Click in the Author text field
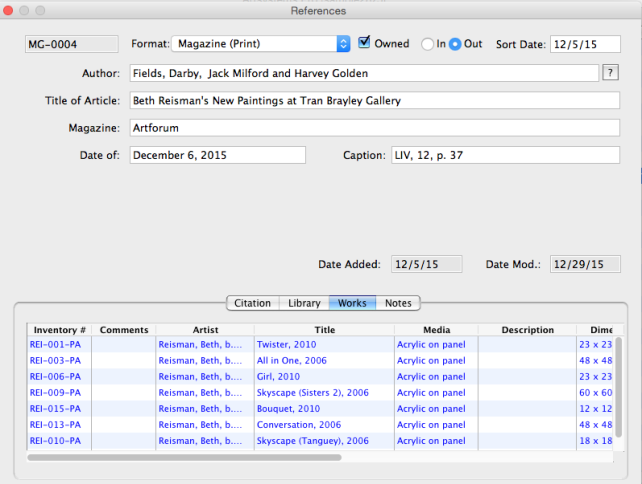This screenshot has height=484, width=642. point(362,73)
